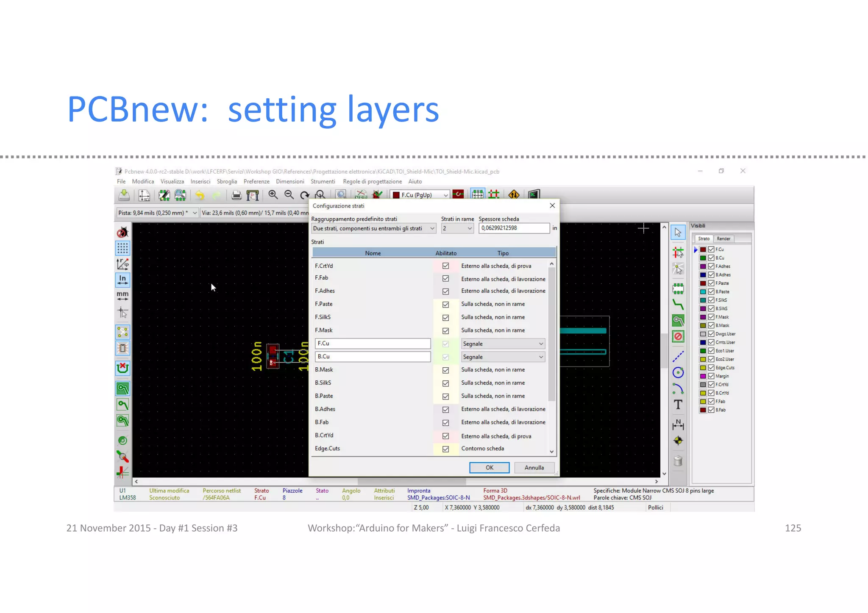Click the undo yellow arrow icon
The width and height of the screenshot is (868, 613).
click(x=200, y=195)
